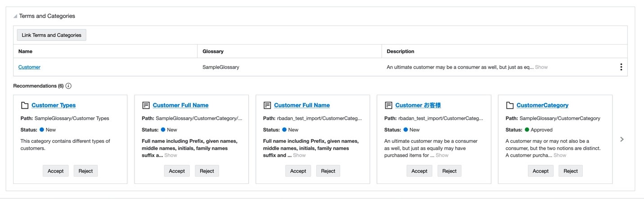Accept the Customer Types recommendation
Viewport: 644px width, 199px height.
pos(56,171)
